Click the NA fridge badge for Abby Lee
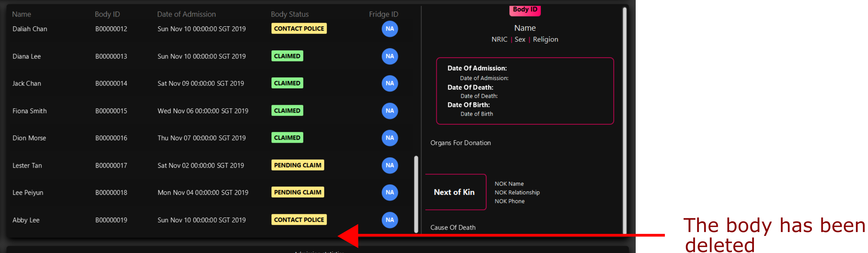This screenshot has height=253, width=868. pos(390,220)
